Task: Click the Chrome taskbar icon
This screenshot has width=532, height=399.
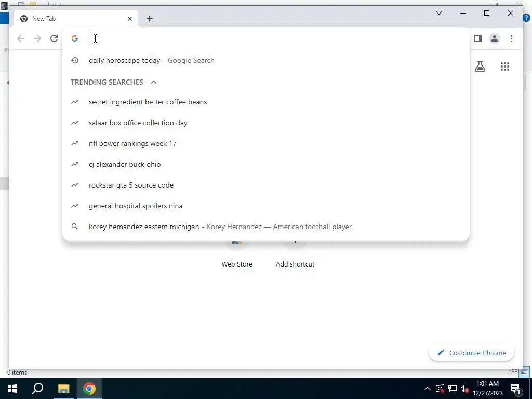Action: 89,389
